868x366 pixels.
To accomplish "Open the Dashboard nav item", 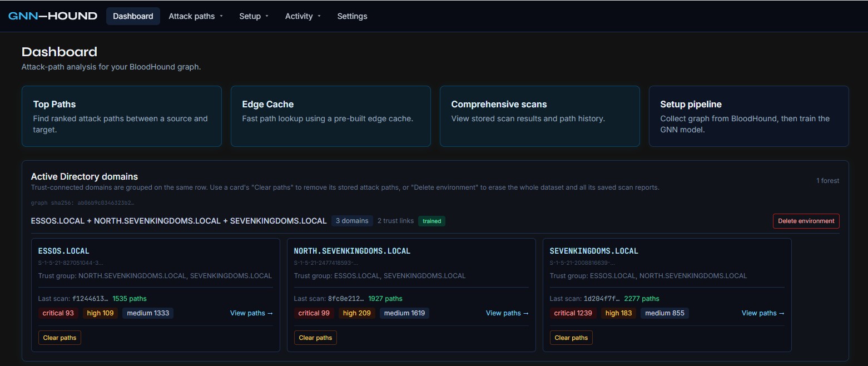I will point(133,16).
